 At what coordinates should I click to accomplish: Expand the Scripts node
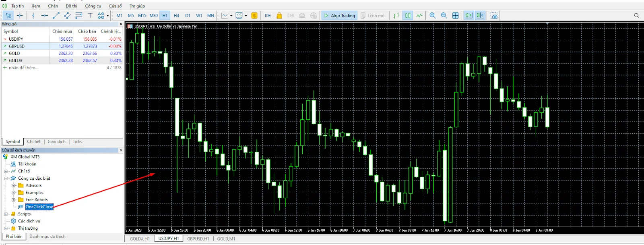pos(6,214)
